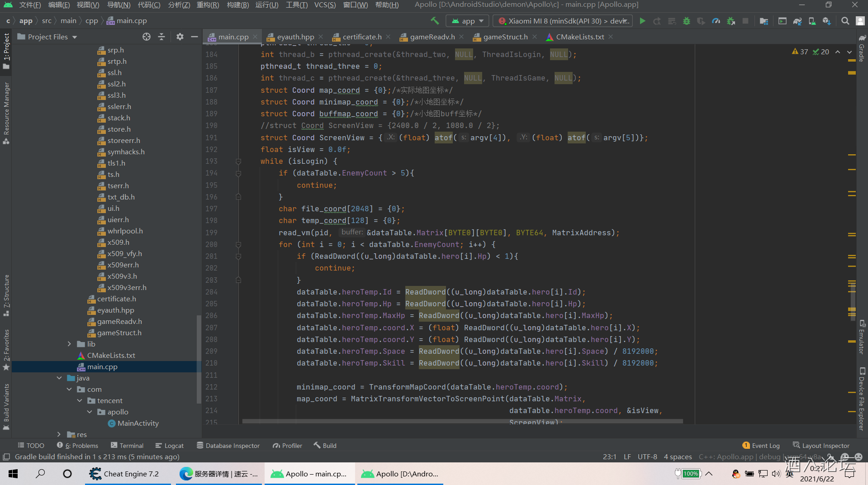This screenshot has height=485, width=868.
Task: Open the 构建(B) menu
Action: pyautogui.click(x=238, y=5)
